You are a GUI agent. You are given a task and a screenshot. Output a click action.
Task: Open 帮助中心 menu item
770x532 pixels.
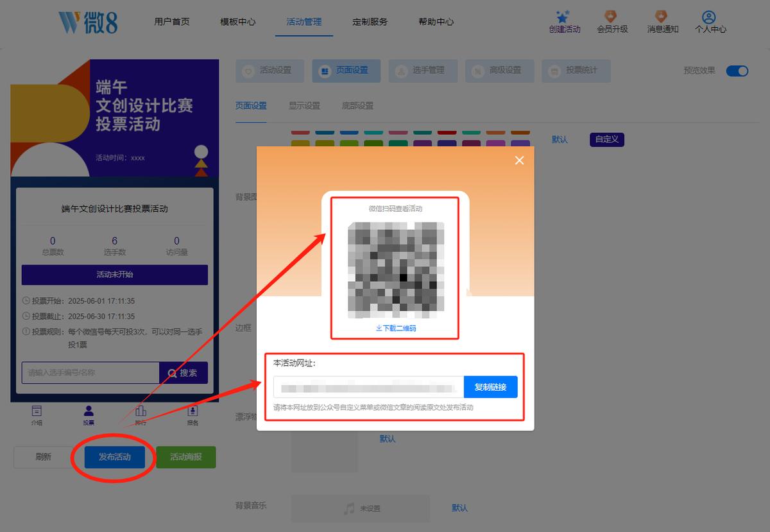tap(436, 22)
